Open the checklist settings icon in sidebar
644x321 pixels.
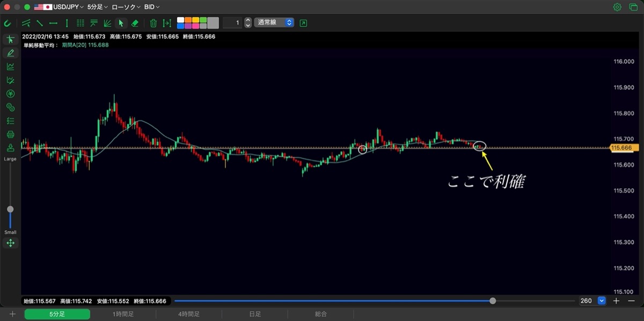(10, 121)
